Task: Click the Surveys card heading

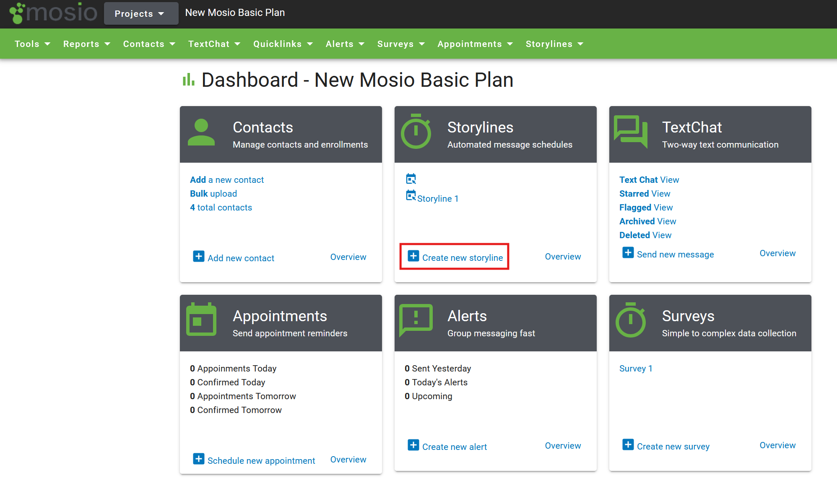Action: pos(688,316)
